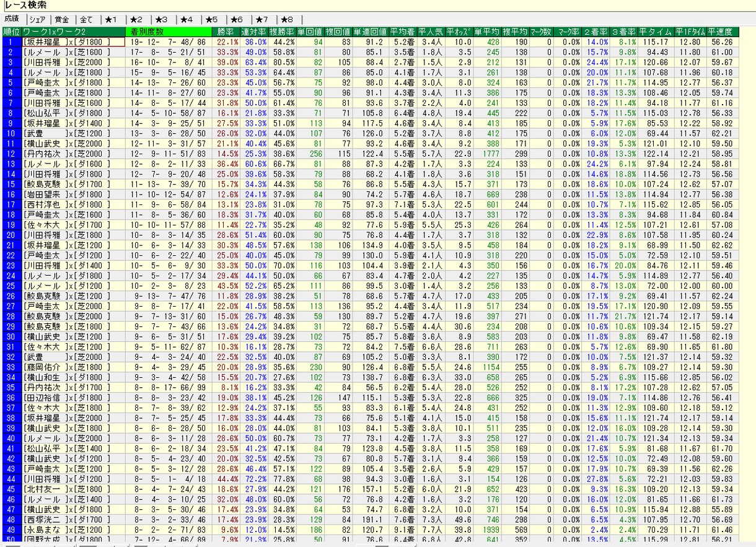Select the [西塚洸二]x[ダ1700] row entry

[74, 519]
